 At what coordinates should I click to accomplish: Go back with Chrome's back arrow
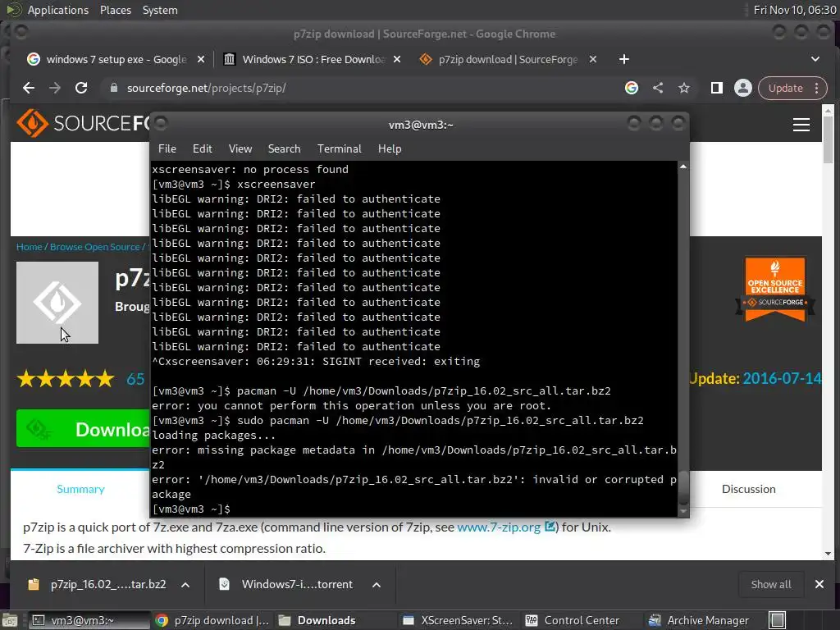pyautogui.click(x=29, y=88)
